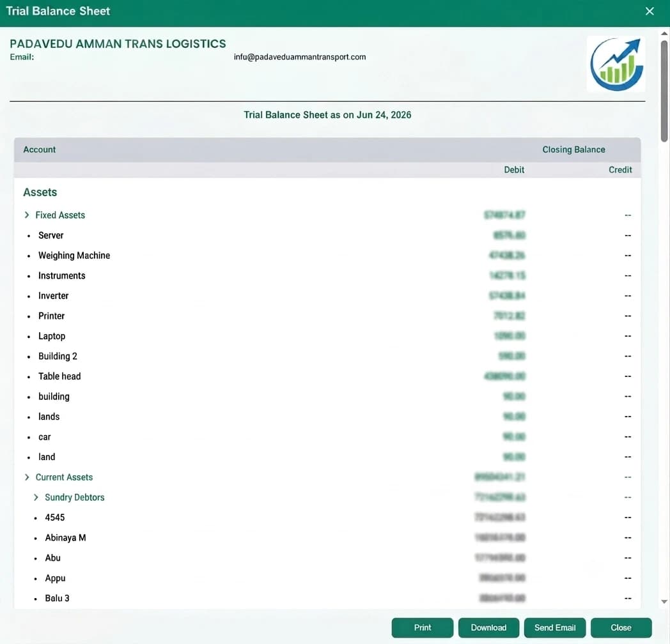670x644 pixels.
Task: Click the Trial Balance Sheet window title
Action: pyautogui.click(x=58, y=11)
